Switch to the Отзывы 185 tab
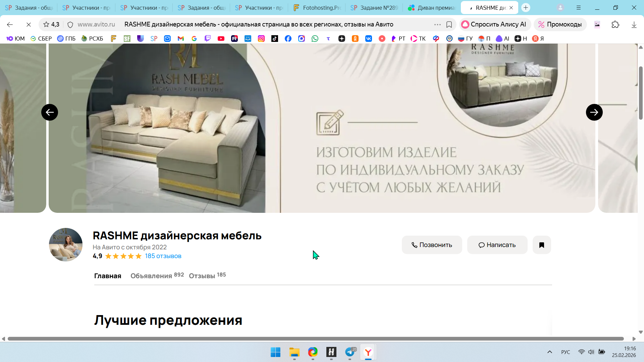Viewport: 644px width, 362px height. [x=207, y=276]
